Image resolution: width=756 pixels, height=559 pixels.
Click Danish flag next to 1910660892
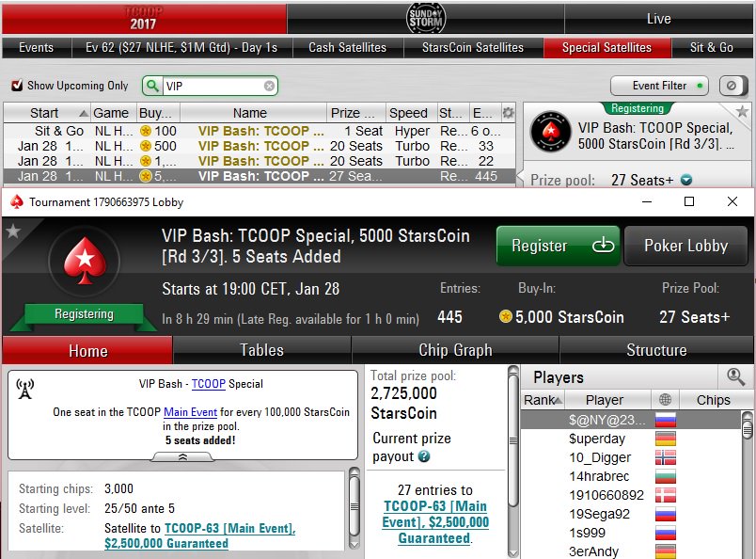pos(666,495)
